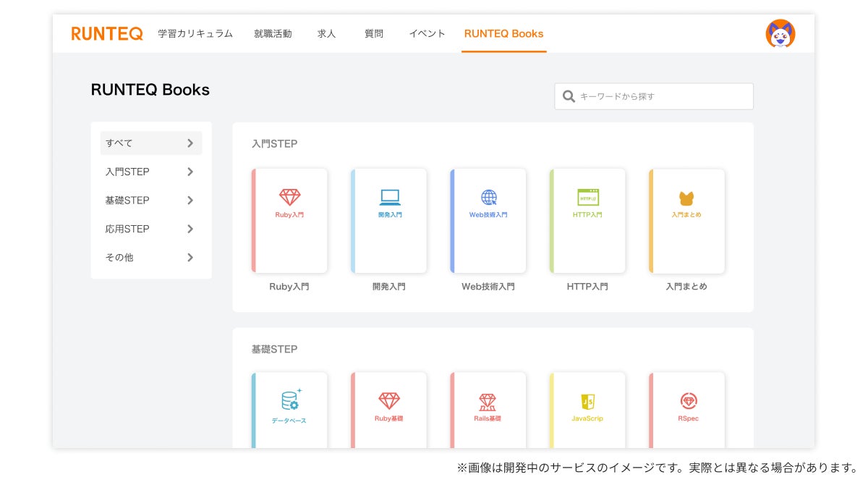Open the Web技術入門 caption below the book
868x485 pixels.
click(488, 287)
